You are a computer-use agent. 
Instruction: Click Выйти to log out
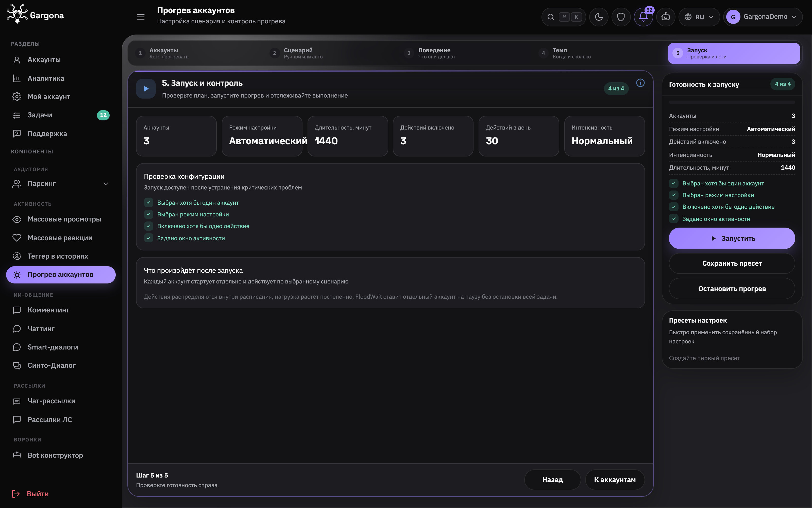(x=30, y=494)
